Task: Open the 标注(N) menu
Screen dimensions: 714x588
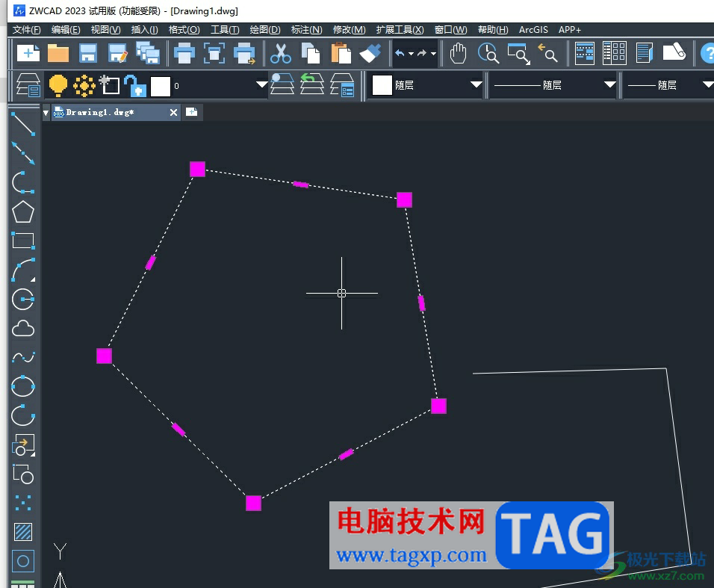Action: click(306, 30)
